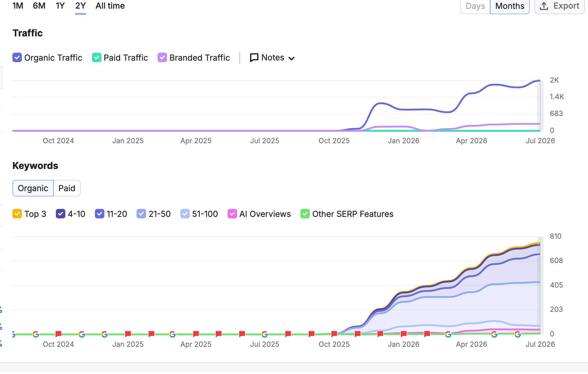588x374 pixels.
Task: Switch to the Paid keywords tab
Action: pos(67,188)
